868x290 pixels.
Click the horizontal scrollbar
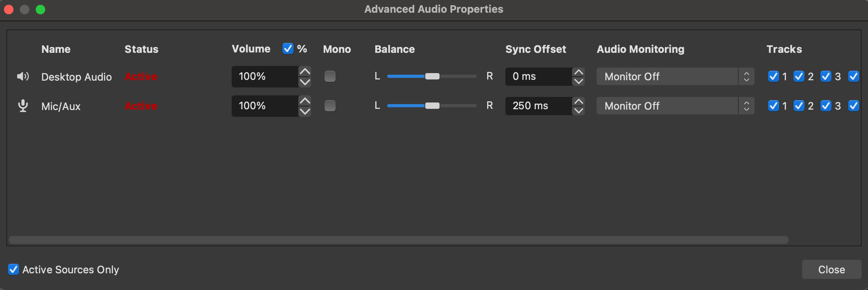tap(399, 240)
